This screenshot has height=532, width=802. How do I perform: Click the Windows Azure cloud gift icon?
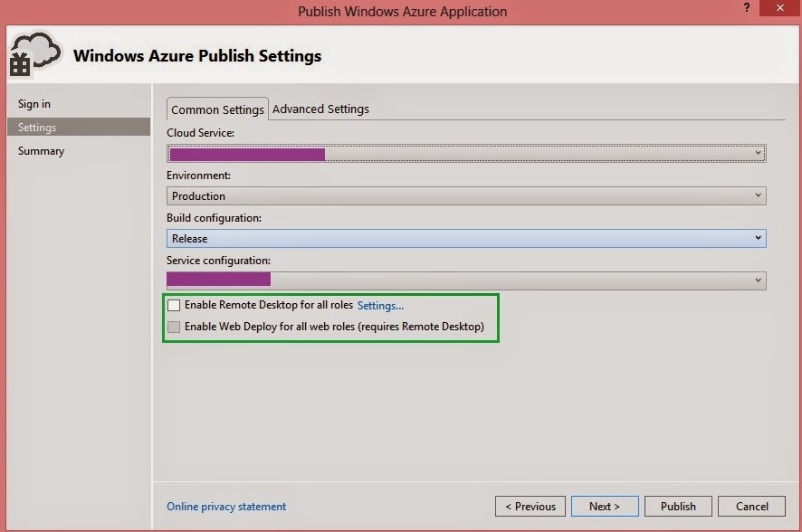tap(34, 53)
